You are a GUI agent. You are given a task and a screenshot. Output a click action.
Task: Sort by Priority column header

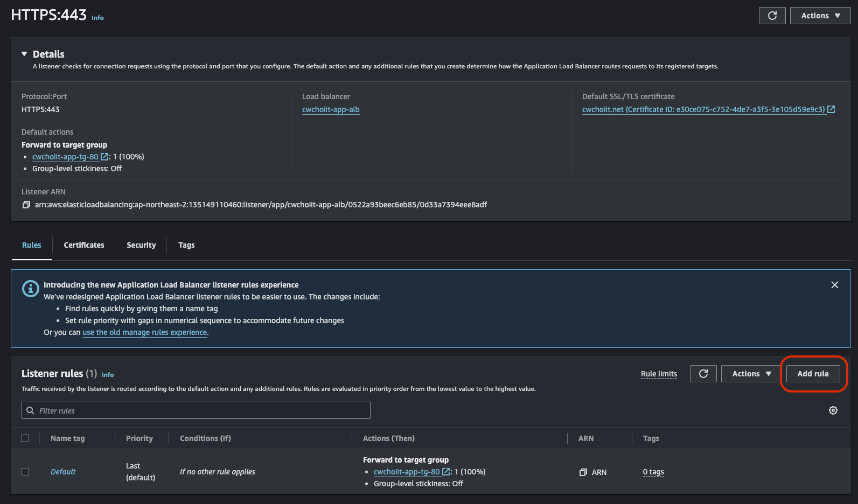pyautogui.click(x=139, y=438)
